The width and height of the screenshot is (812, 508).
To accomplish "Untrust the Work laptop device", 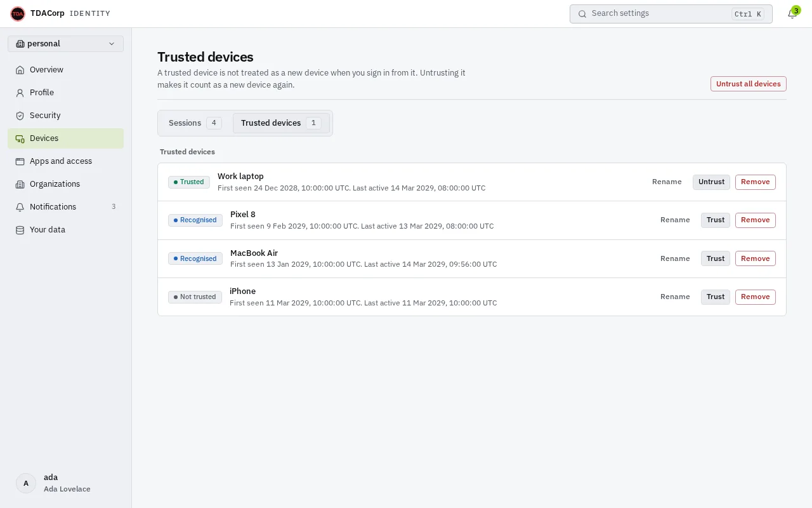I will click(x=711, y=182).
